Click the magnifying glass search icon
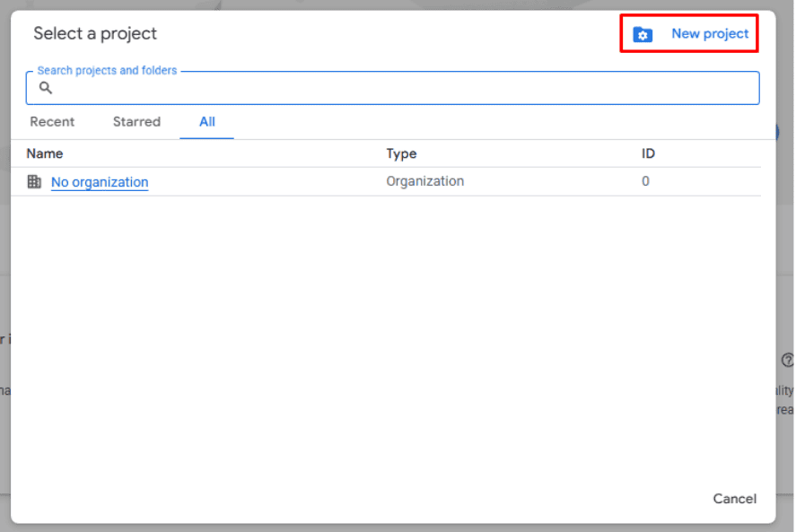 [x=46, y=88]
